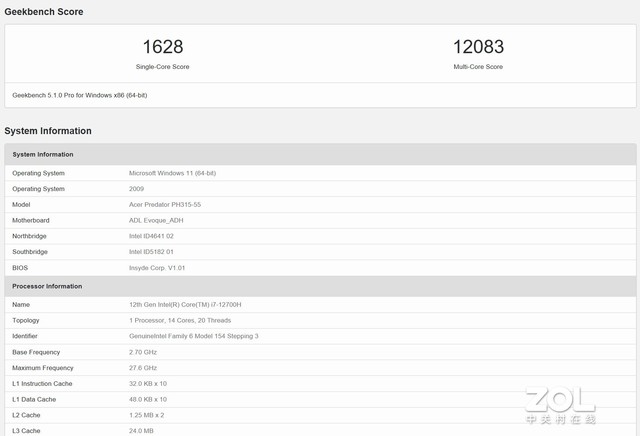640x436 pixels.
Task: Select topology value 1 Processor, 14 Cores, 20 Threads
Action: click(180, 320)
